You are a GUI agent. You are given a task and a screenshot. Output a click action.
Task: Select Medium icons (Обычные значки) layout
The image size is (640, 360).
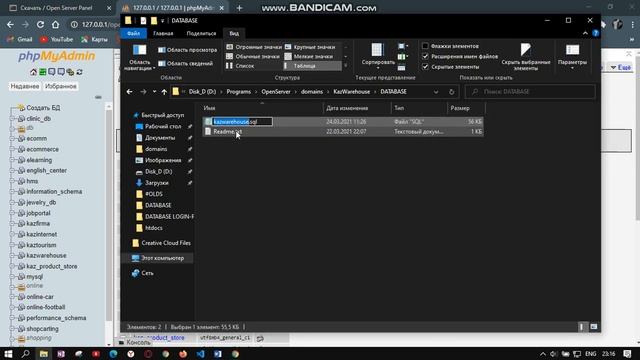(x=253, y=56)
